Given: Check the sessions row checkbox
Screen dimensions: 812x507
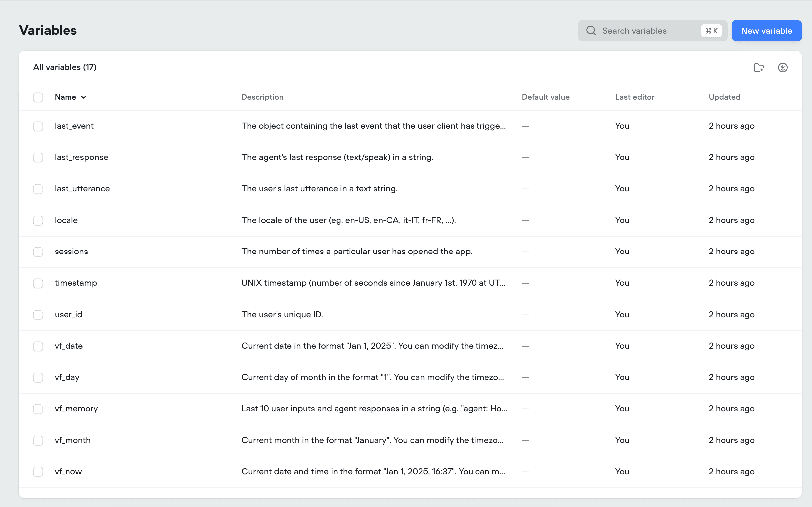Looking at the screenshot, I should click(38, 252).
